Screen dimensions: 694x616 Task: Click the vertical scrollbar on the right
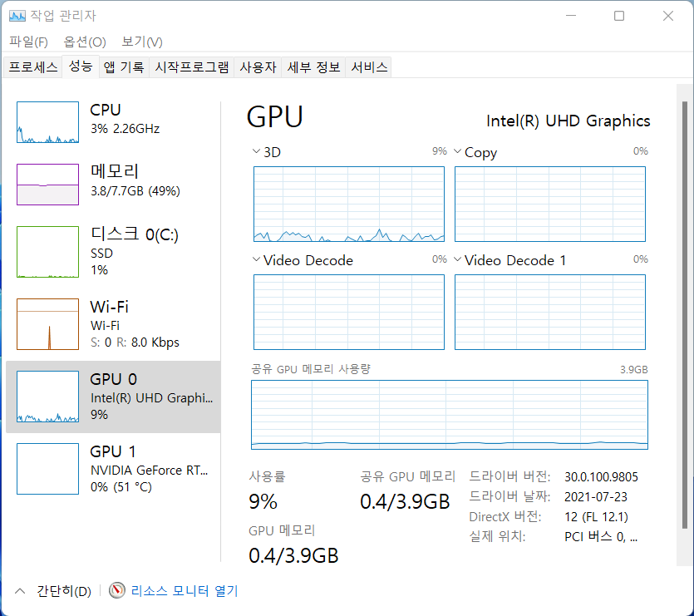(x=684, y=308)
